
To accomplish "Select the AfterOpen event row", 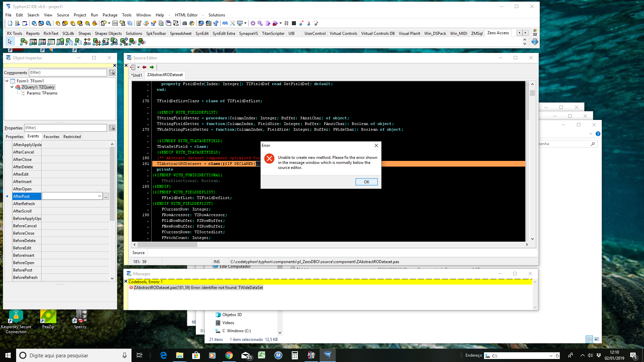I will coord(60,189).
